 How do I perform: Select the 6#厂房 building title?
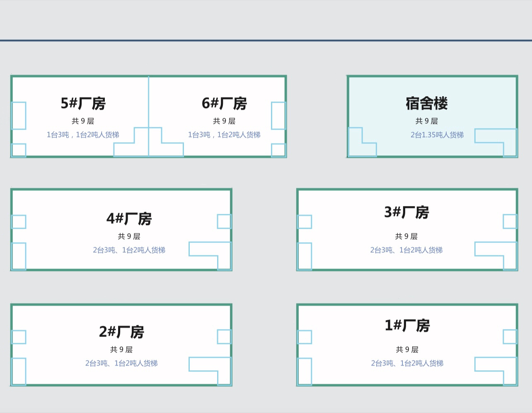point(224,103)
